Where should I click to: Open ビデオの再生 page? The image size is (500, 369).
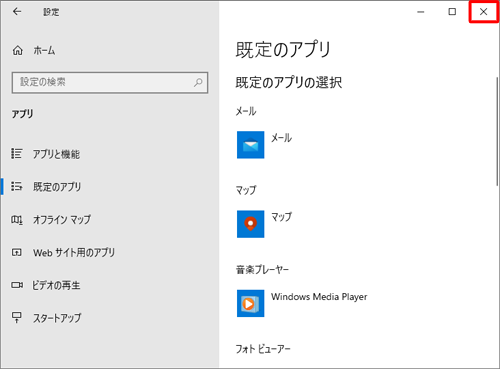tap(56, 285)
